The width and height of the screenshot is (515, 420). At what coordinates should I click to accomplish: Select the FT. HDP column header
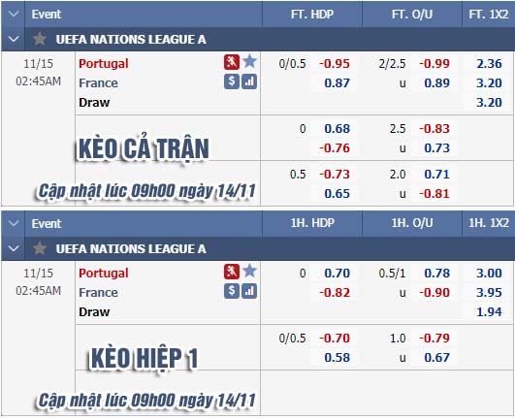(x=312, y=15)
